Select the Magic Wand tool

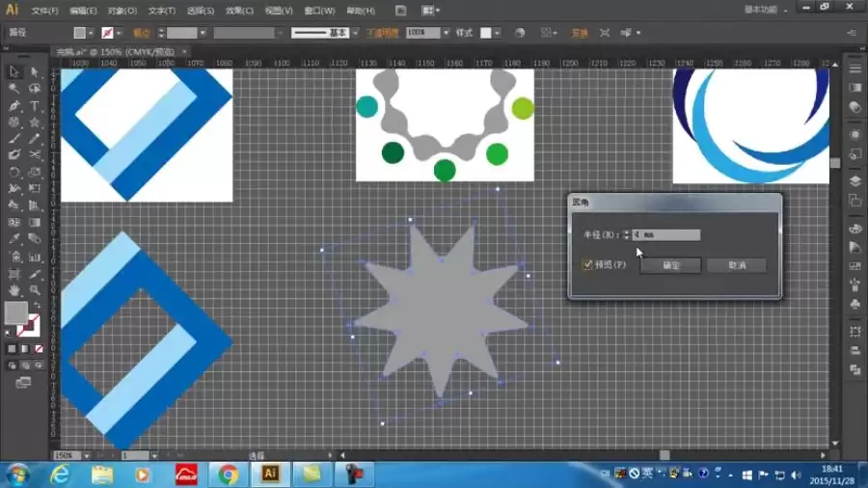point(14,89)
